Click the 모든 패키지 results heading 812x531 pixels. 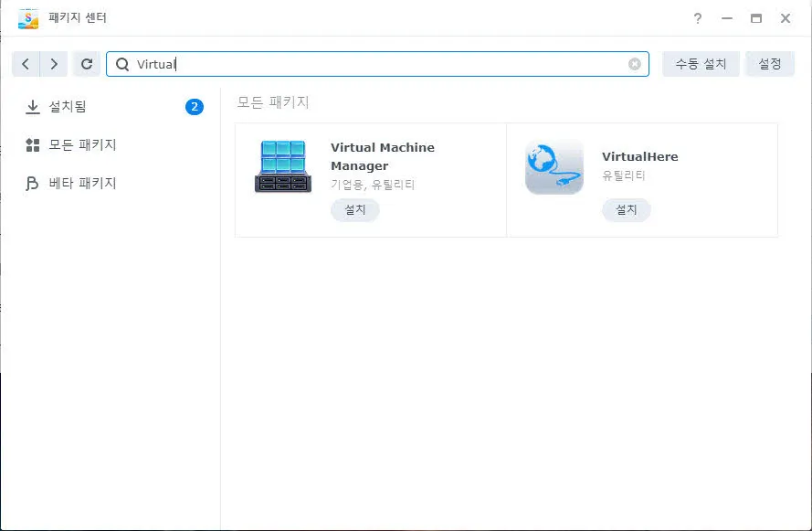pos(273,102)
